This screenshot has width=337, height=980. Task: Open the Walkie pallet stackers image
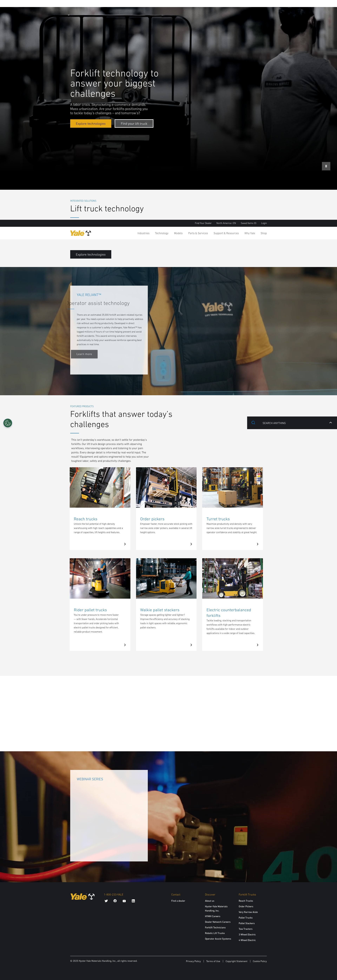(x=166, y=578)
